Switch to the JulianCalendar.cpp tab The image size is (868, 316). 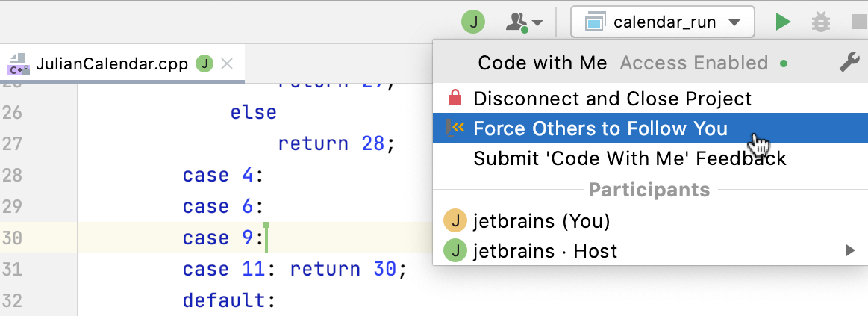coord(112,63)
